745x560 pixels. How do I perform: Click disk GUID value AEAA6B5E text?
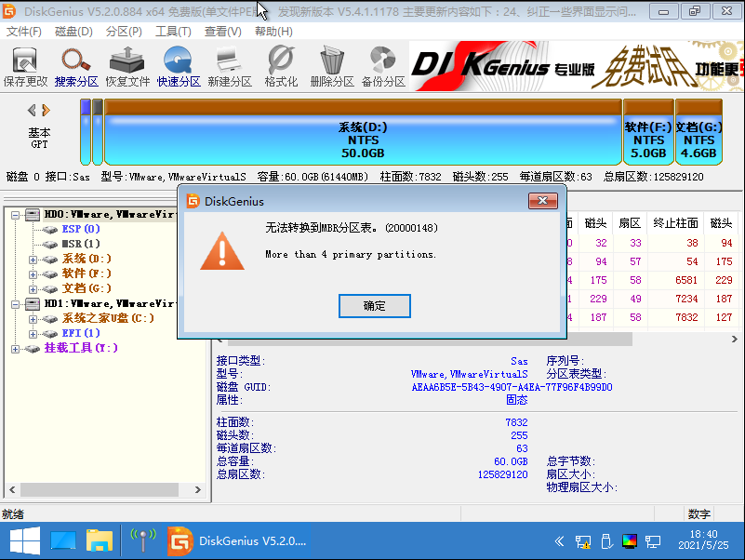click(x=512, y=387)
